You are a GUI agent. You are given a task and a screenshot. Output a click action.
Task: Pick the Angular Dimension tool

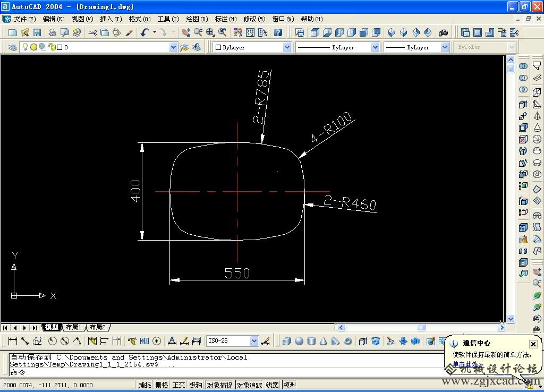pyautogui.click(x=76, y=341)
